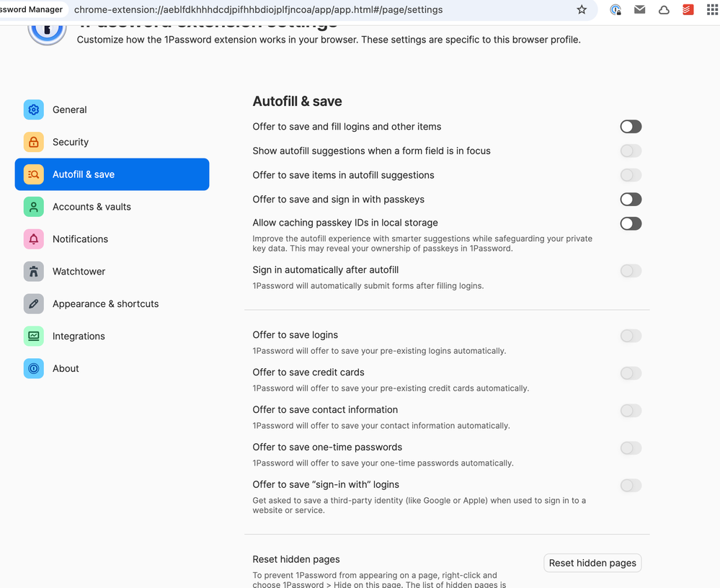The height and width of the screenshot is (588, 720).
Task: Open the Integrations settings section
Action: click(79, 337)
